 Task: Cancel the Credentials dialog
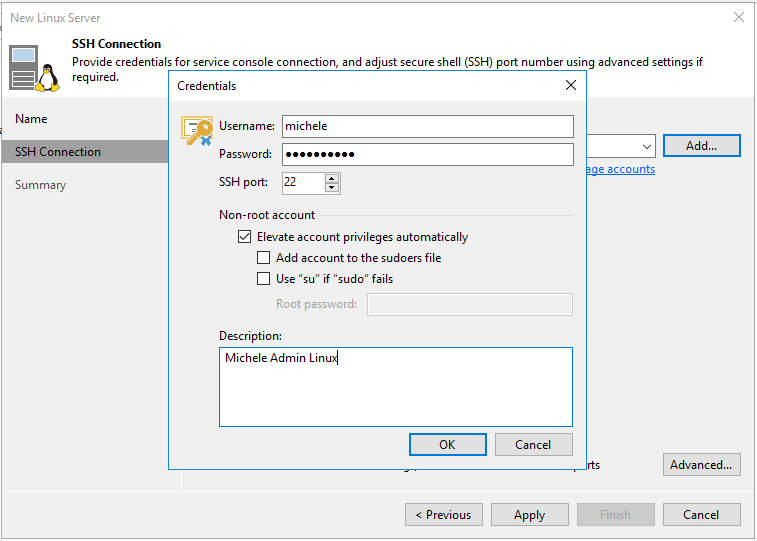[533, 444]
